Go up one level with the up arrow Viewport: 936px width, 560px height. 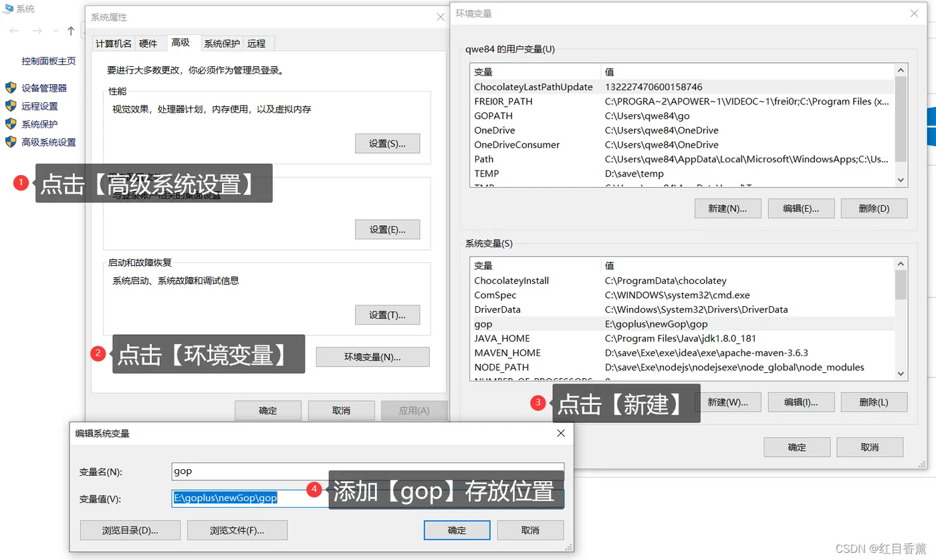72,31
